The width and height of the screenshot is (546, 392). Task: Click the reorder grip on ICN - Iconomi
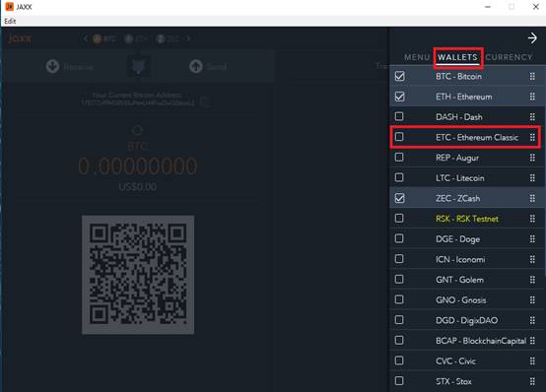click(532, 259)
